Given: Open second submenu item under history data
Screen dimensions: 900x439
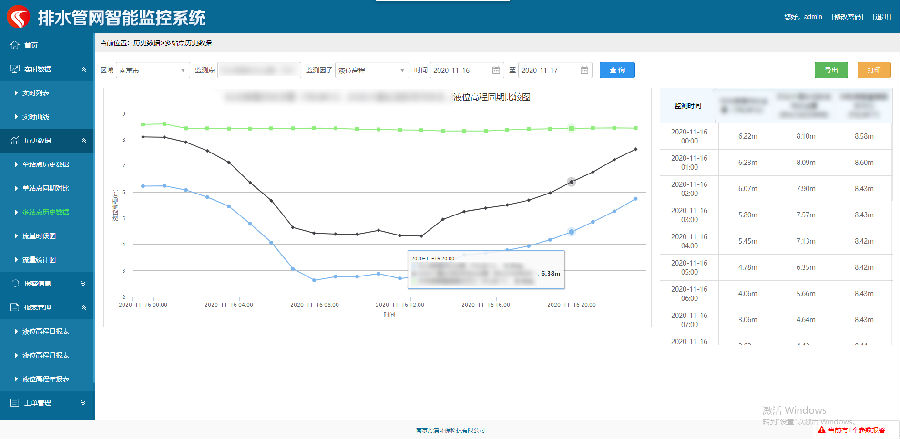Looking at the screenshot, I should click(x=47, y=188).
